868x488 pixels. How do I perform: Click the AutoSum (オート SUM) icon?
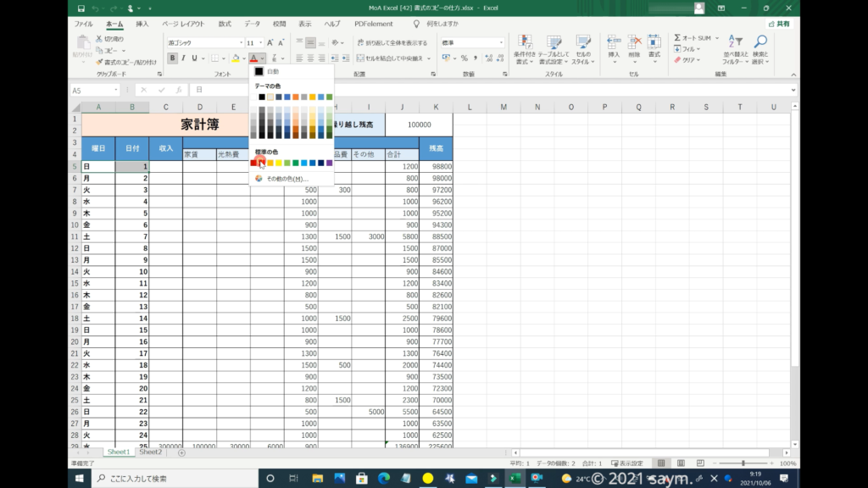[x=678, y=38]
